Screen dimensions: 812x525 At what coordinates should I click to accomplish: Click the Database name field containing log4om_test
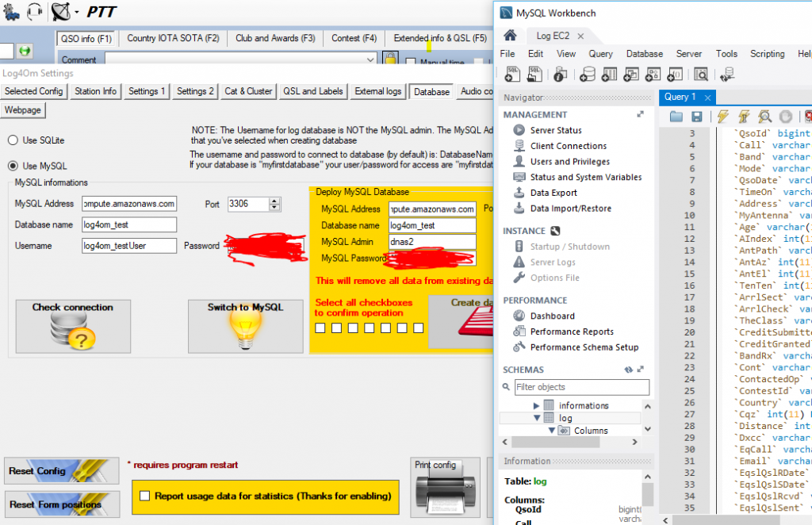[129, 224]
